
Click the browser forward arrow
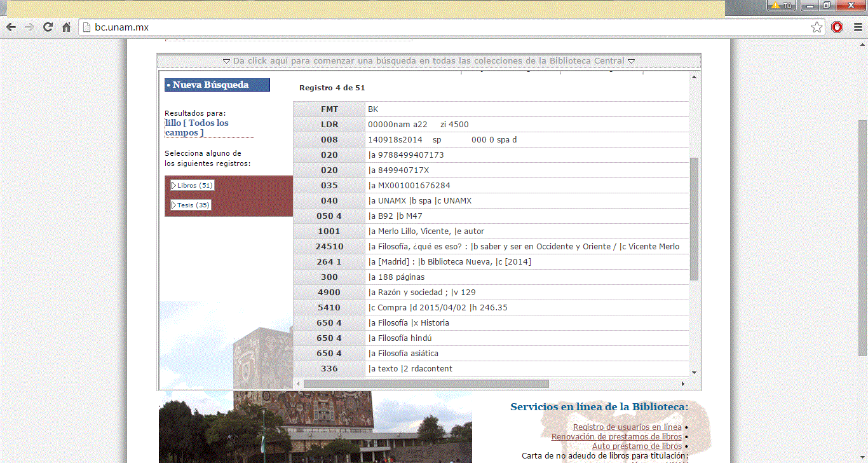29,27
